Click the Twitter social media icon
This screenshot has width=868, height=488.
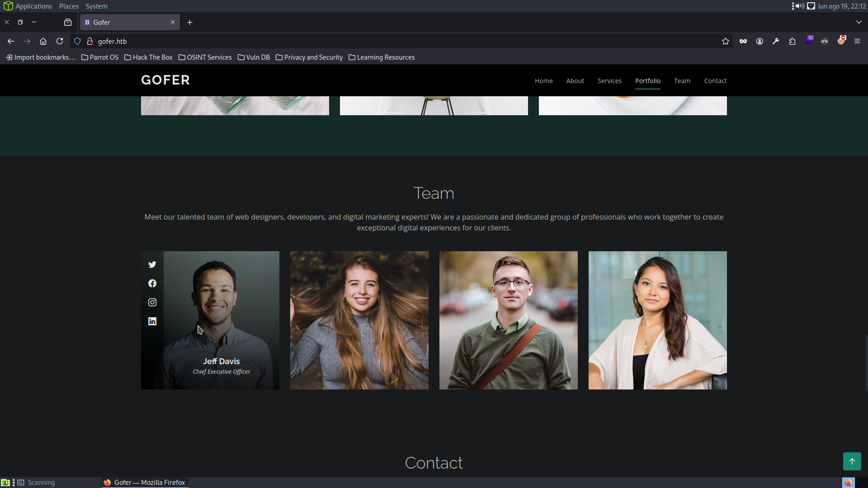152,264
